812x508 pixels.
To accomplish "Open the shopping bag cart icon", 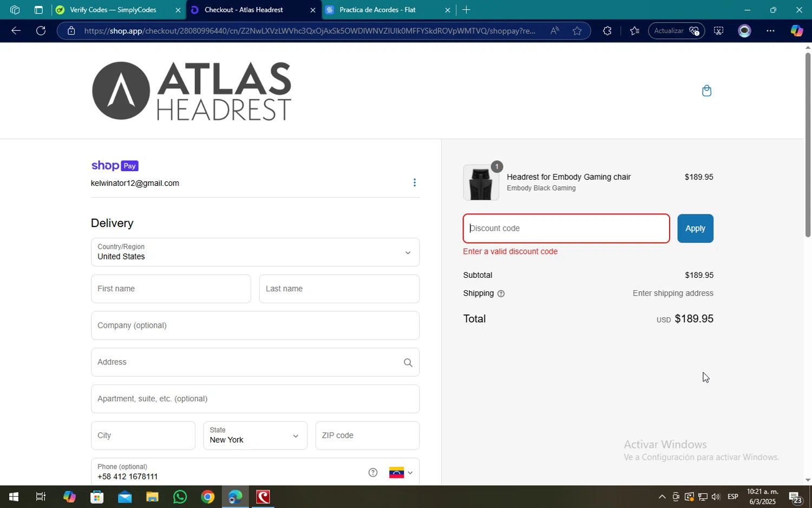I will click(706, 90).
